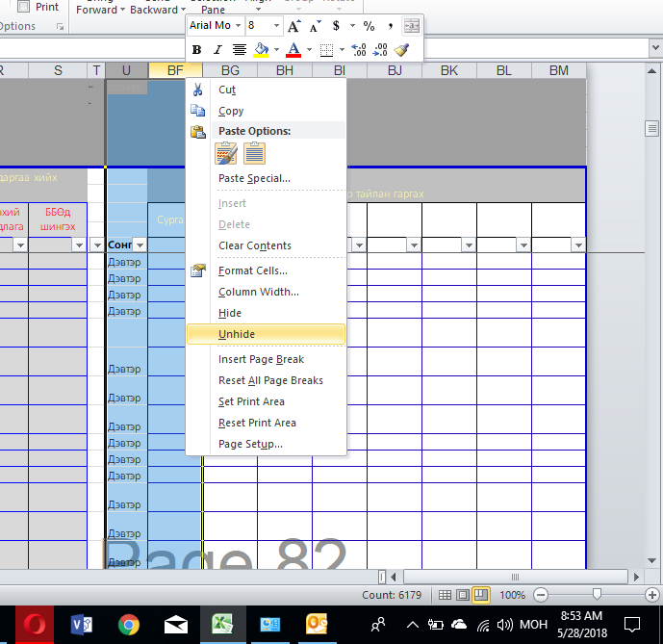Screen dimensions: 663x644
Task: Switch to Page Layout view
Action: [462, 596]
